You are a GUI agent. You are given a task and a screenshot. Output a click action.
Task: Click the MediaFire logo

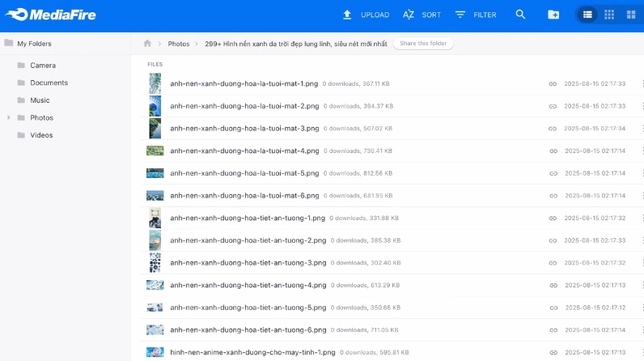[x=50, y=15]
